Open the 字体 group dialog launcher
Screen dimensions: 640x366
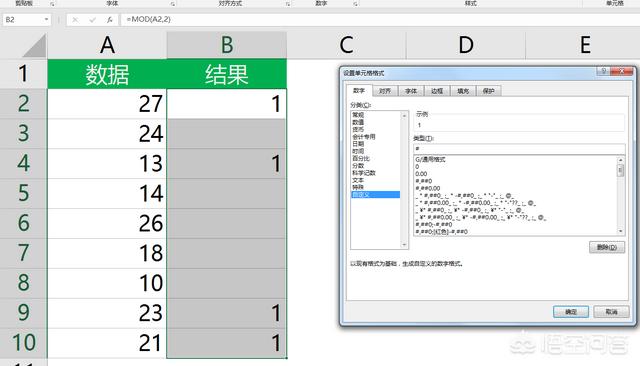pos(173,4)
